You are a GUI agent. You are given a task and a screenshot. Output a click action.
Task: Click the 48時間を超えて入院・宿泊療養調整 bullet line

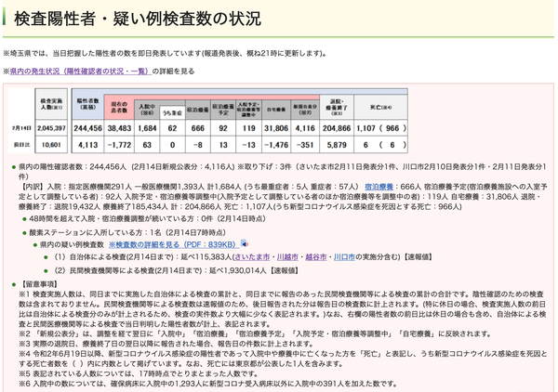click(x=147, y=218)
